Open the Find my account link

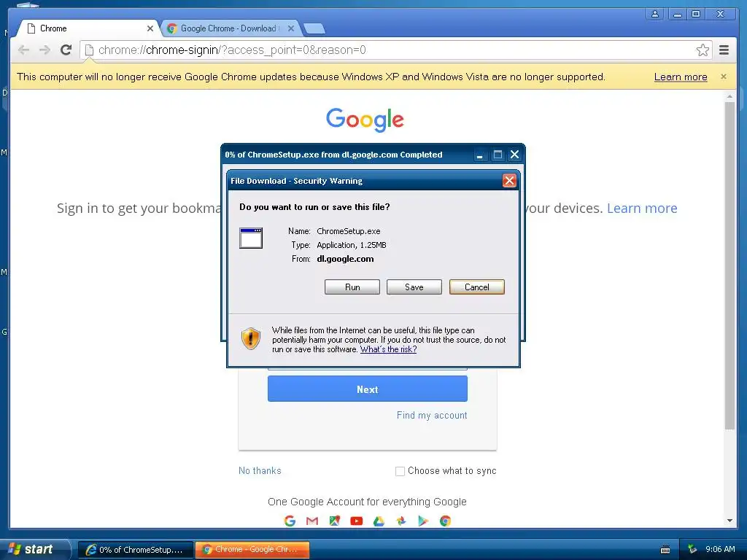432,415
